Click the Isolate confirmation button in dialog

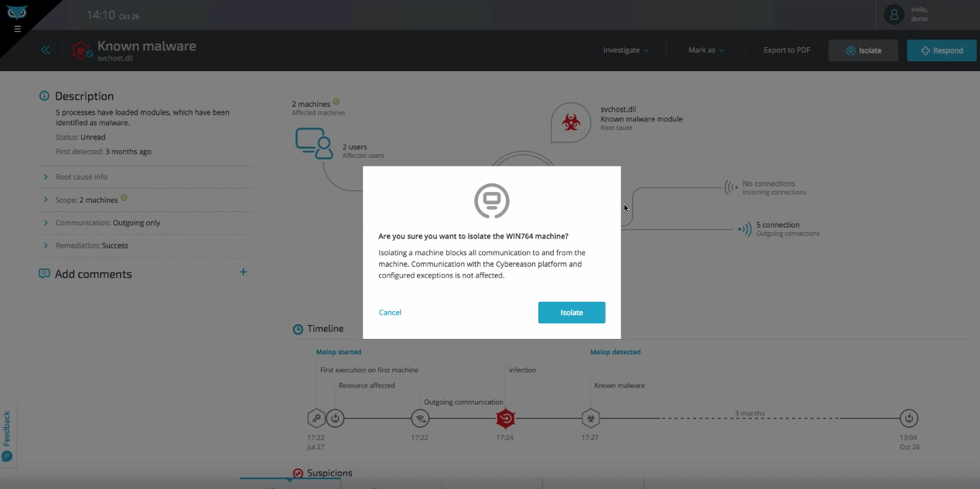pos(572,313)
